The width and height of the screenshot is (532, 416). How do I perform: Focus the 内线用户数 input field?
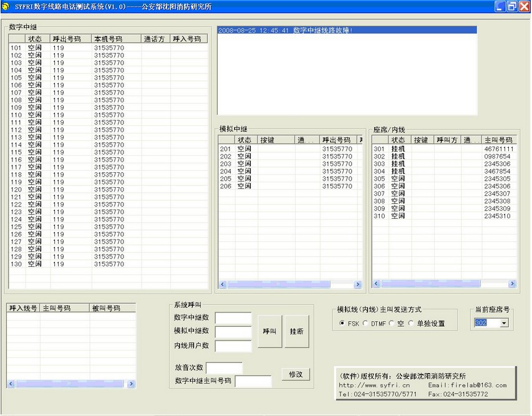pos(233,346)
